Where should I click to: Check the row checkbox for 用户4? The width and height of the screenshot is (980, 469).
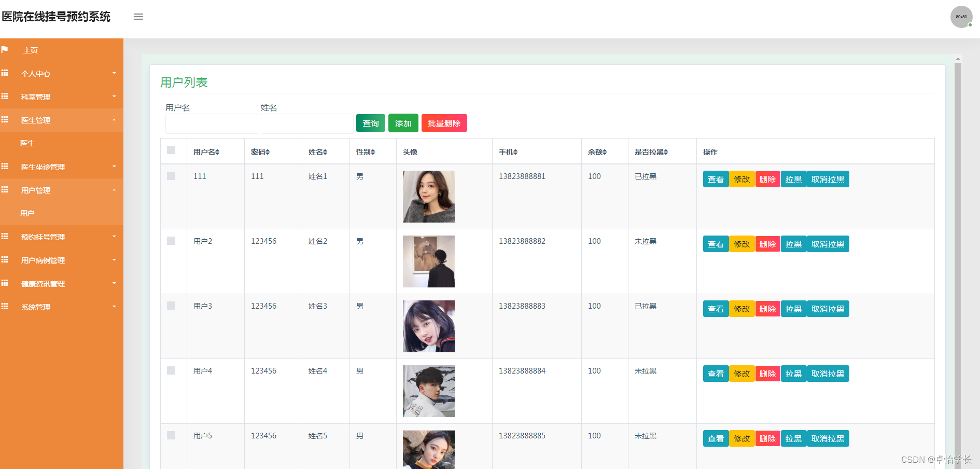171,370
